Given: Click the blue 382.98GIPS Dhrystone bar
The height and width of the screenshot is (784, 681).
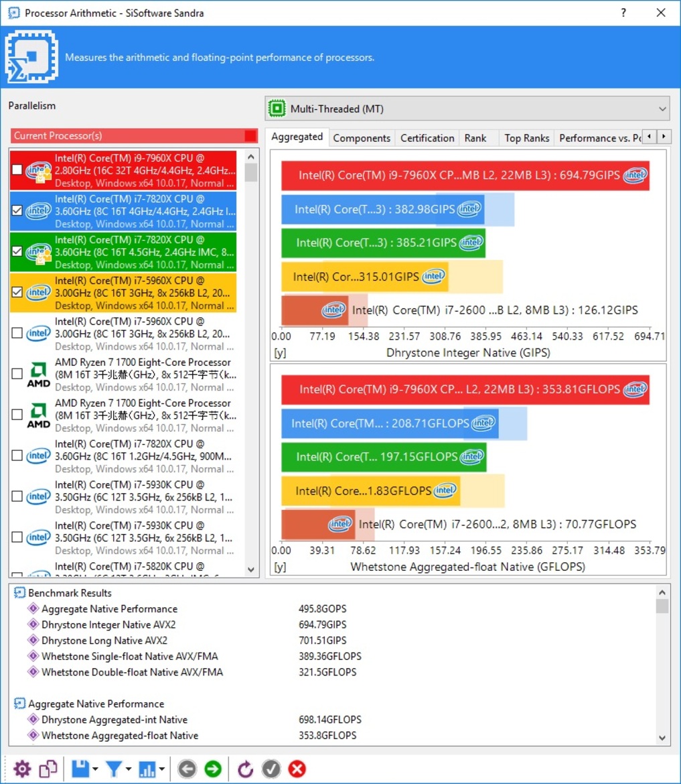Looking at the screenshot, I should 382,209.
